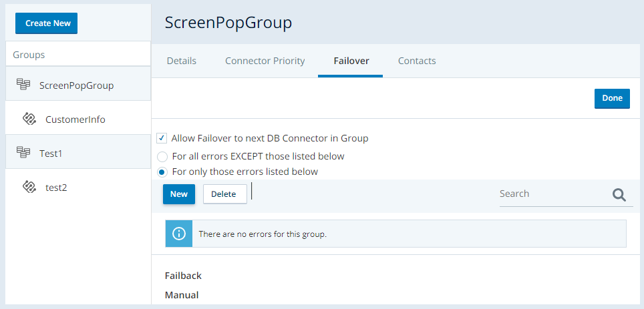Focus the Search input field
This screenshot has width=644, height=309.
tap(551, 194)
